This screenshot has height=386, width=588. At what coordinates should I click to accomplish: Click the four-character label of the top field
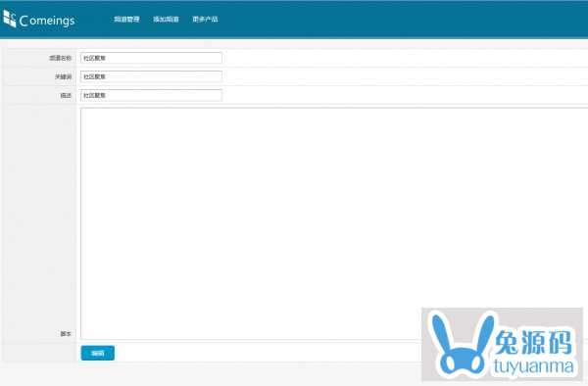coord(61,58)
